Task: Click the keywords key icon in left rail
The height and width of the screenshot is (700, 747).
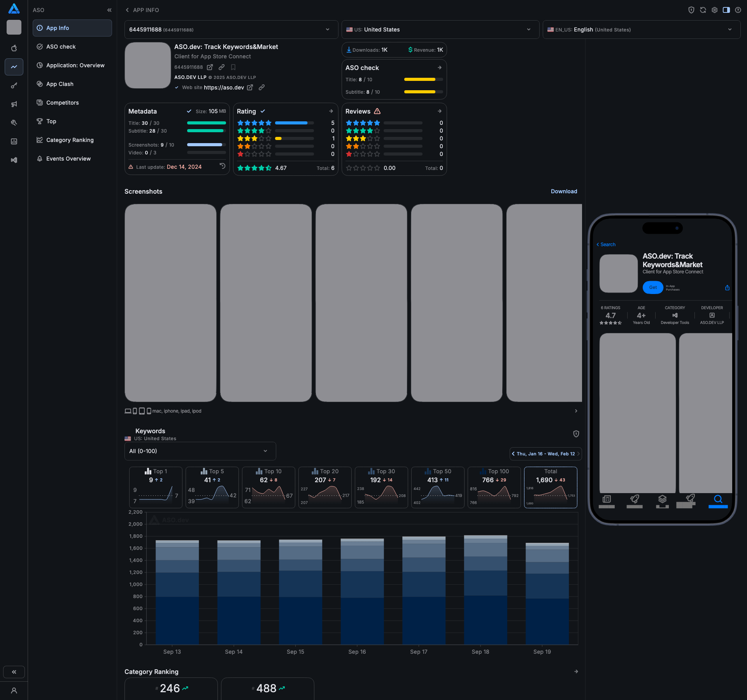Action: (x=14, y=86)
